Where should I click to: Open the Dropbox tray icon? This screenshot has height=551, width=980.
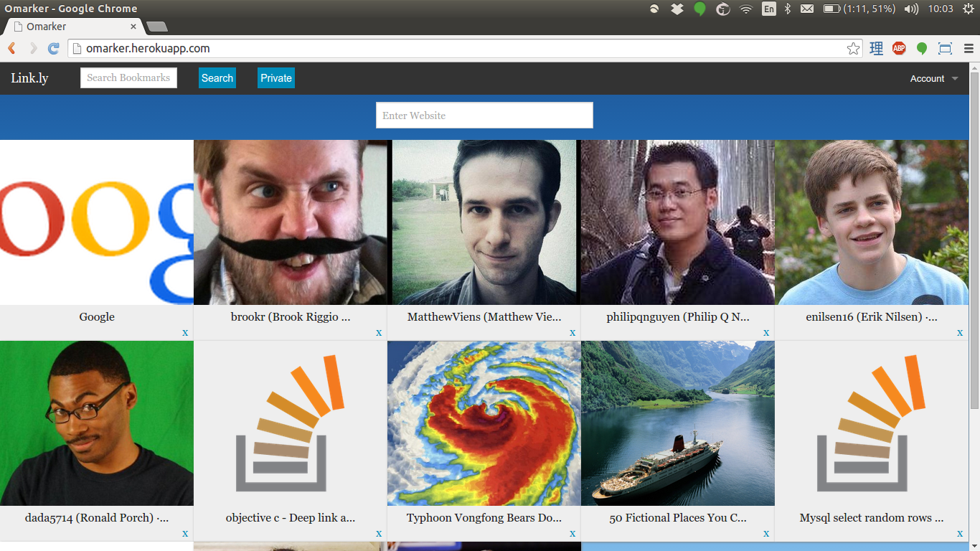[677, 9]
